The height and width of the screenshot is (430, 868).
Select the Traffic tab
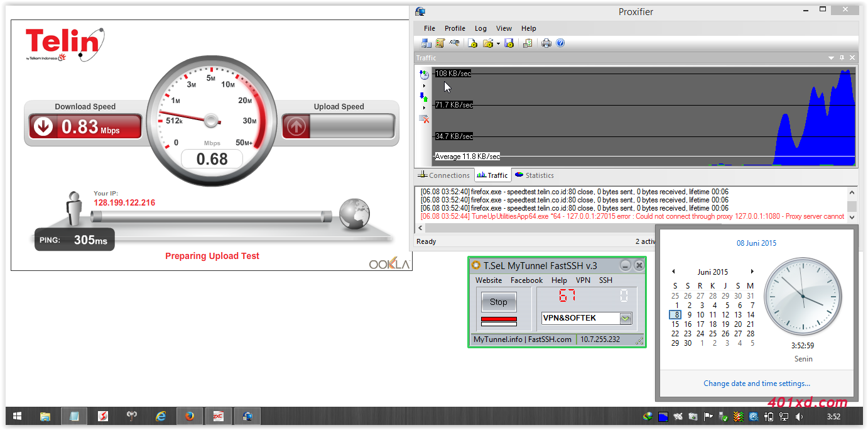point(492,175)
